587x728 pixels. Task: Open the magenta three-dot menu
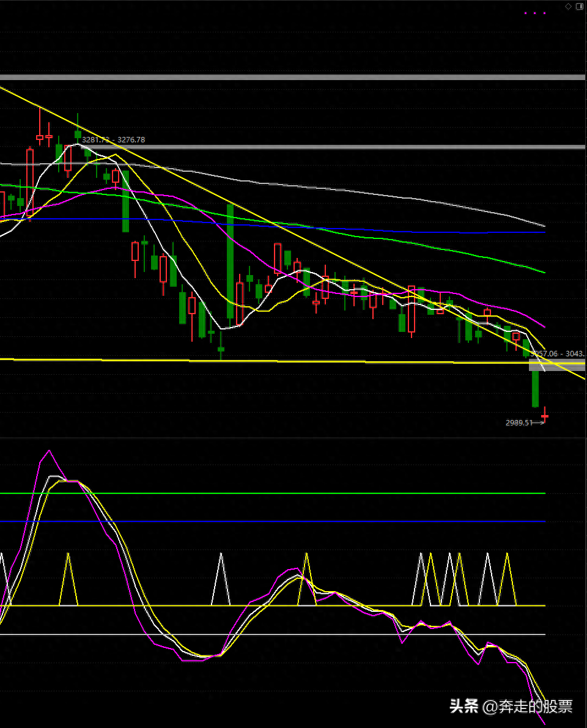tap(535, 13)
